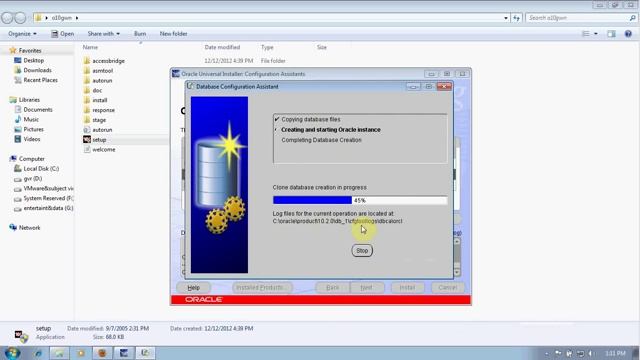The width and height of the screenshot is (640, 360).
Task: Click the Installed Products button
Action: point(262,287)
